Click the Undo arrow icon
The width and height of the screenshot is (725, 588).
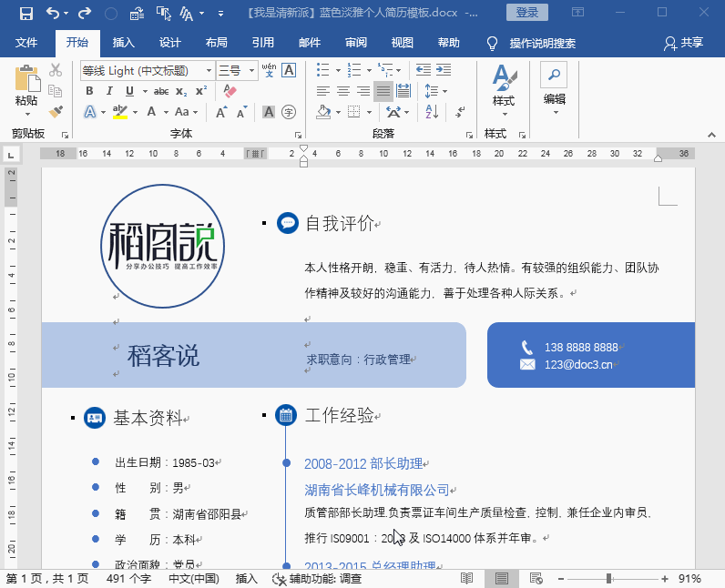pyautogui.click(x=53, y=14)
